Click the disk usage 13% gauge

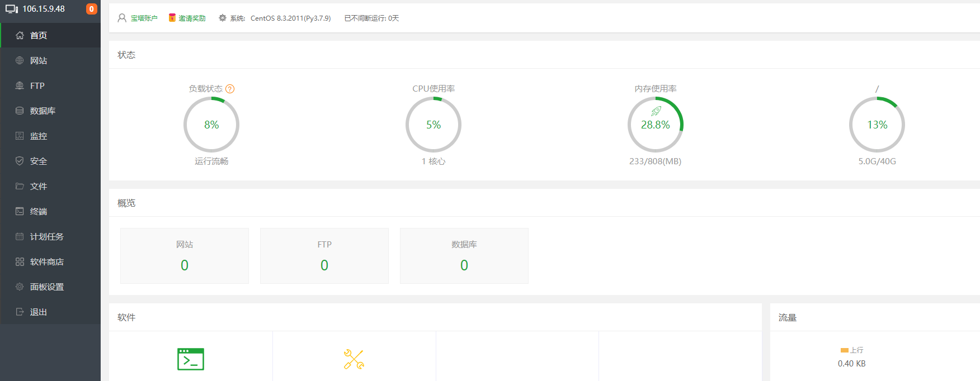point(877,125)
